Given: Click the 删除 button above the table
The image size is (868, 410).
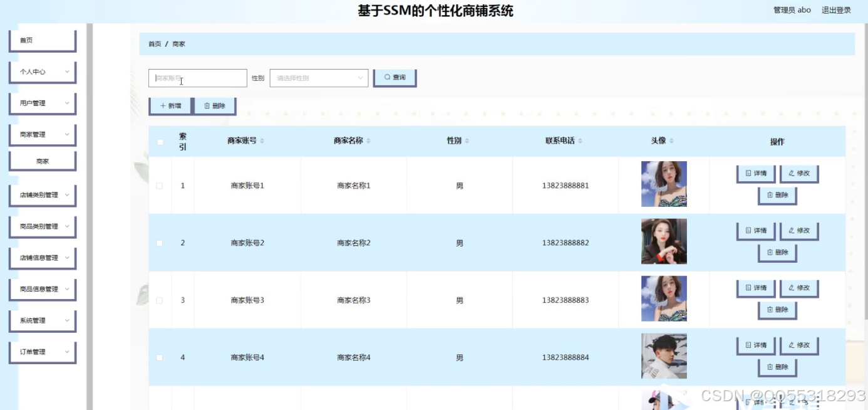Looking at the screenshot, I should pyautogui.click(x=215, y=106).
